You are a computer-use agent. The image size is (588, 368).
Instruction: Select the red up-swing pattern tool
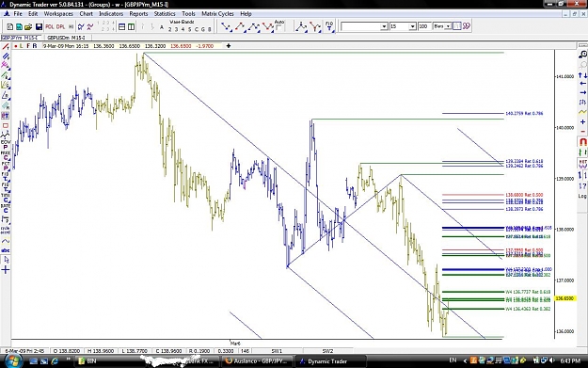240,27
